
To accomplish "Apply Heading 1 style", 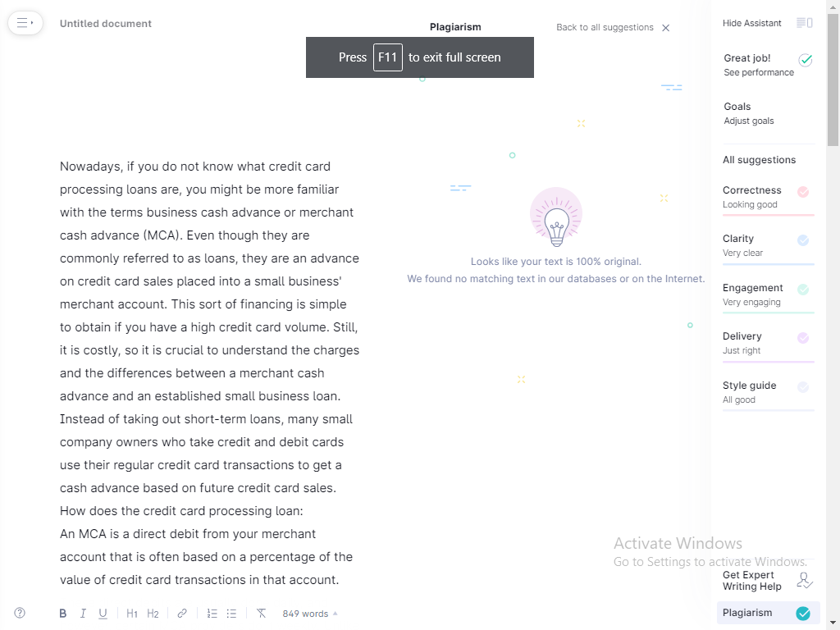I will 132,614.
